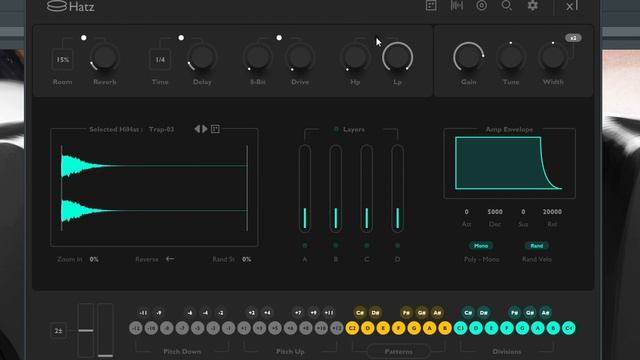Open the Time 1/4 value box
The image size is (640, 360).
160,60
